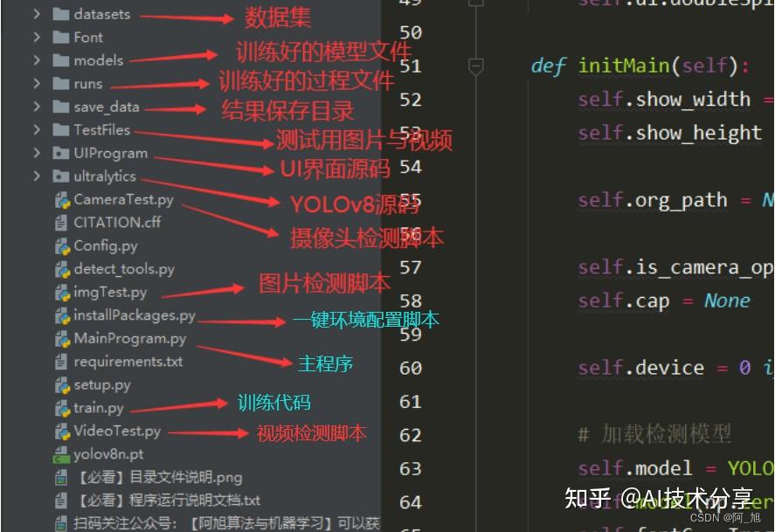Select the MainProgram.py file icon

click(61, 339)
